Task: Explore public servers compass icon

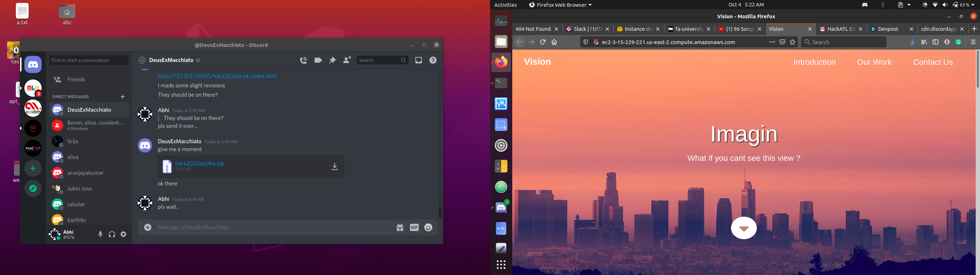Action: click(33, 188)
